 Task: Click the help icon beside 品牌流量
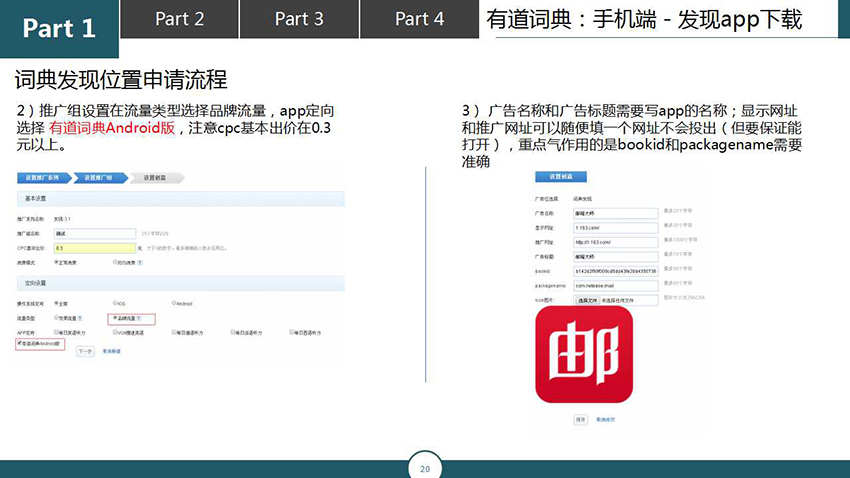139,318
